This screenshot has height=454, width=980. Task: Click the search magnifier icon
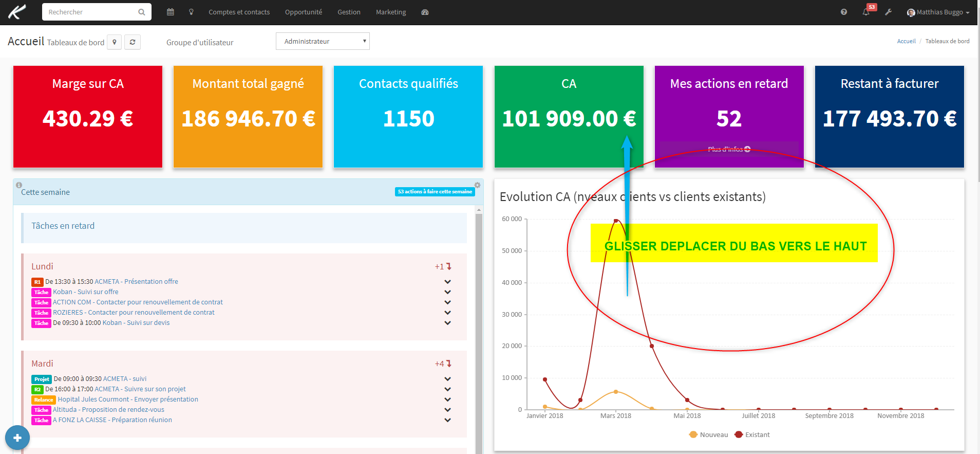click(142, 12)
